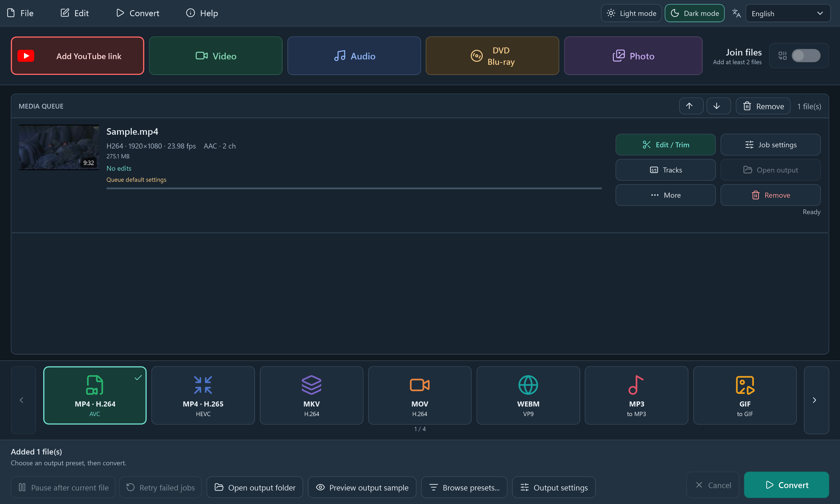Go to previous preset page
The height and width of the screenshot is (504, 840).
click(x=23, y=400)
